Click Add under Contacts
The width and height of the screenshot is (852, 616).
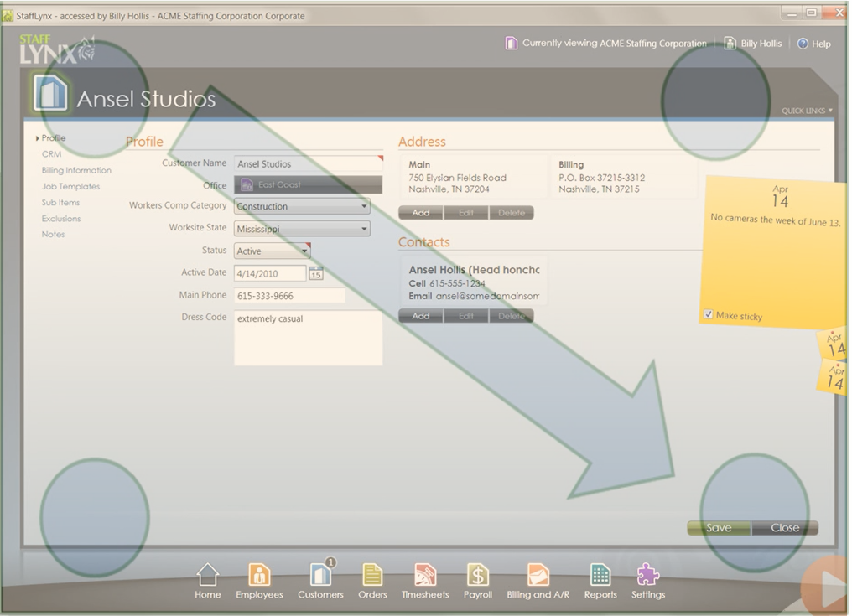click(x=421, y=316)
